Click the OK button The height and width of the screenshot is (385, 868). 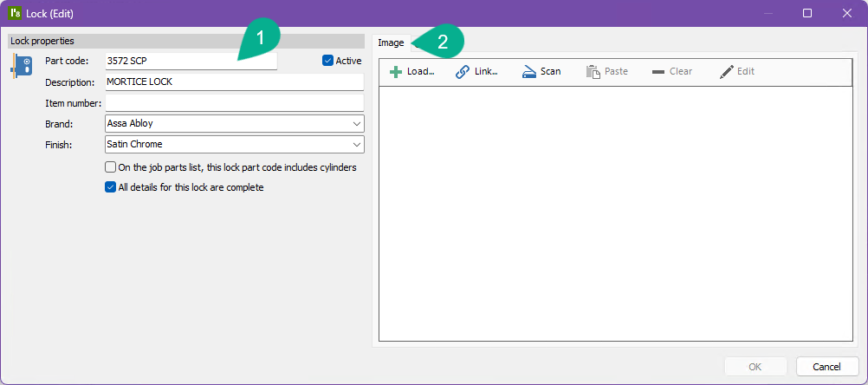755,367
